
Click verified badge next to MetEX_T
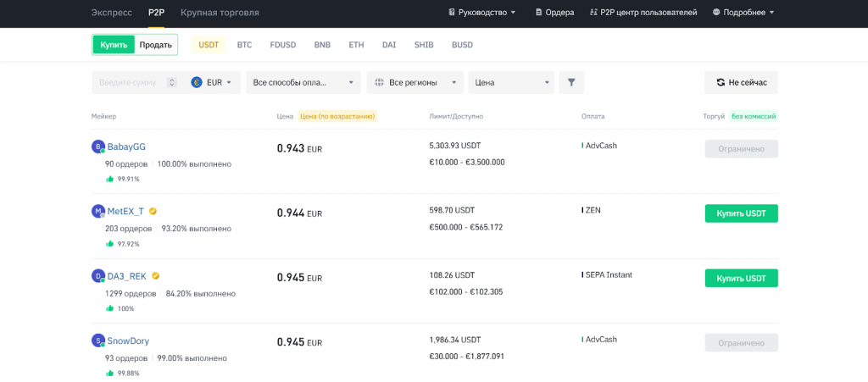coord(153,212)
